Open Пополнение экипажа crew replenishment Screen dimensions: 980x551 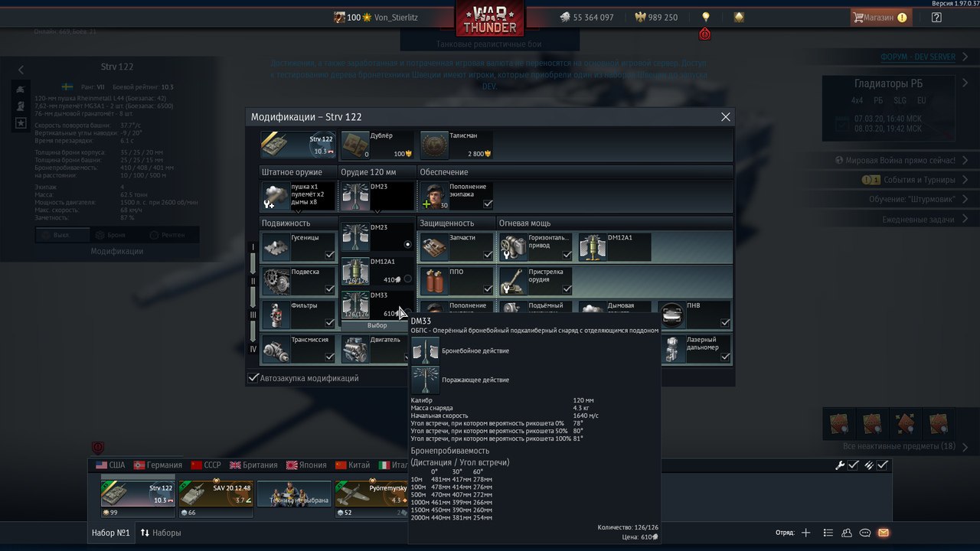click(x=457, y=196)
